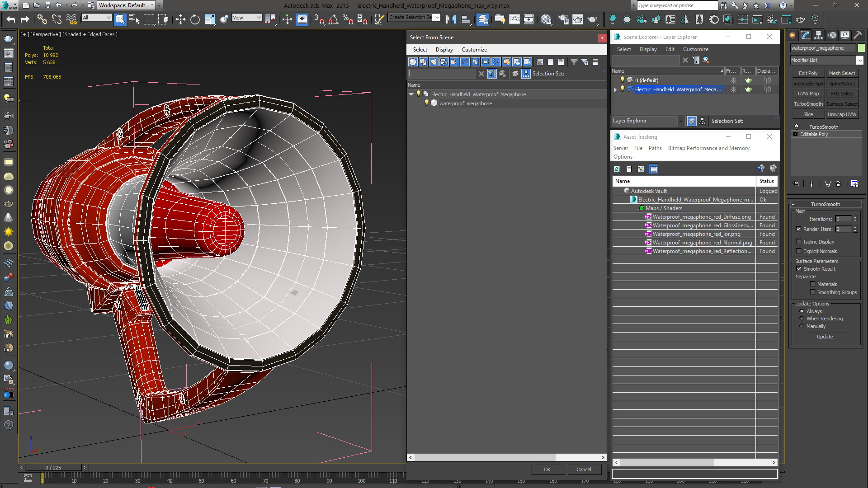The height and width of the screenshot is (488, 868).
Task: Choose the Select and Scale tool
Action: pyautogui.click(x=210, y=19)
